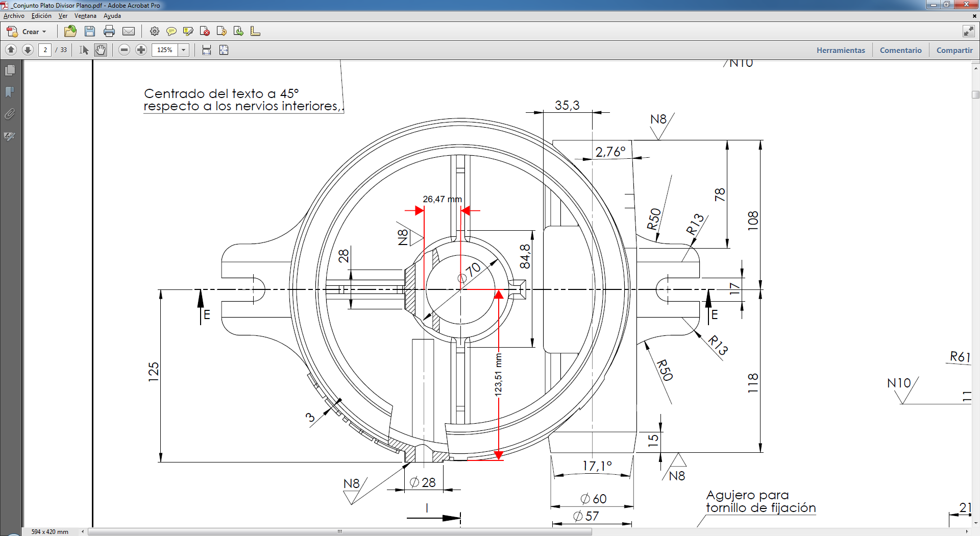Click the '125' vertical dimension
Screen dimensions: 980x536
coord(154,372)
